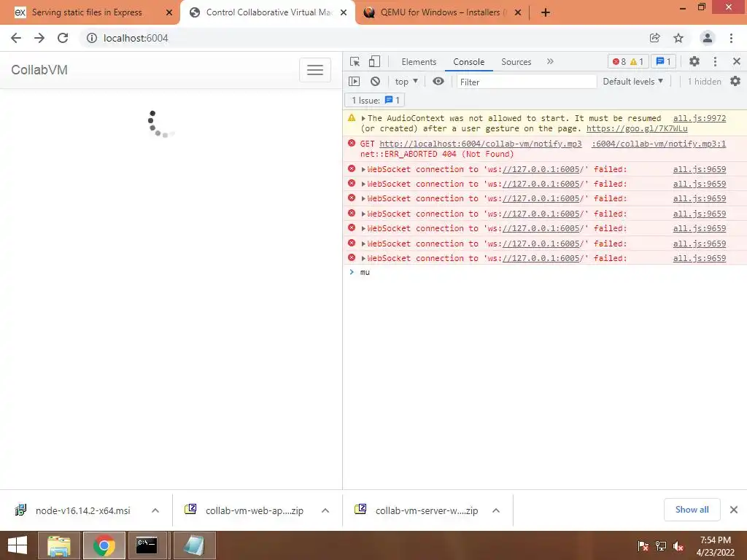747x560 pixels.
Task: Close the Control Collaborative Virtual Machines tab
Action: (x=344, y=13)
